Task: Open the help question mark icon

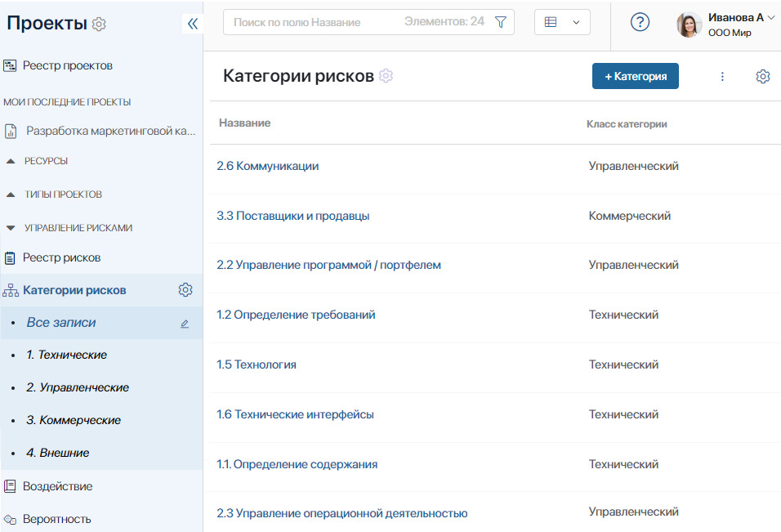Action: click(x=640, y=22)
